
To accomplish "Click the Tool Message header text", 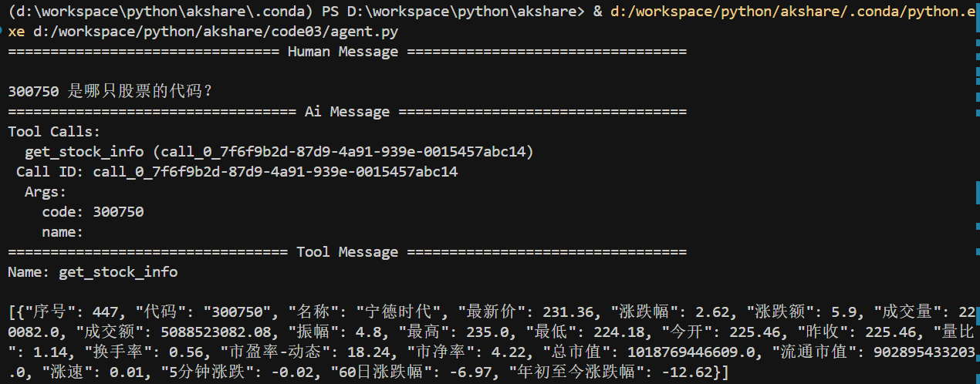I will click(347, 252).
